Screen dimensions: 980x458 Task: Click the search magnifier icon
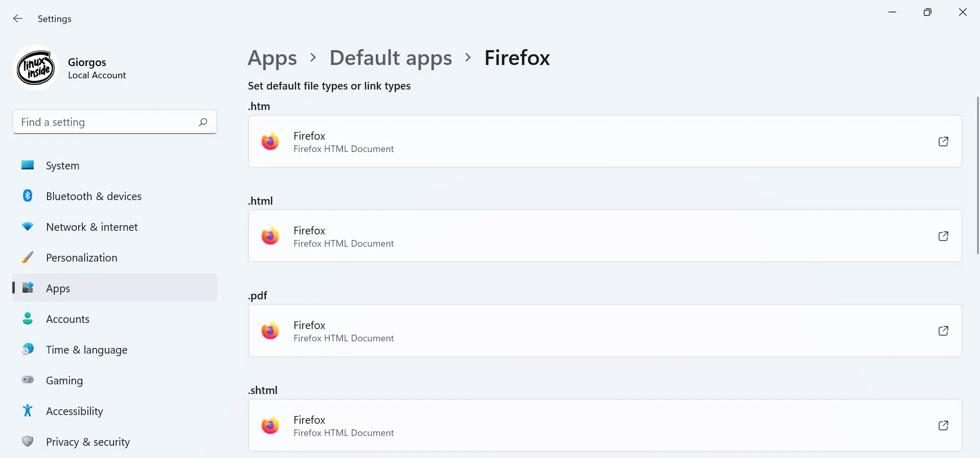click(x=203, y=122)
